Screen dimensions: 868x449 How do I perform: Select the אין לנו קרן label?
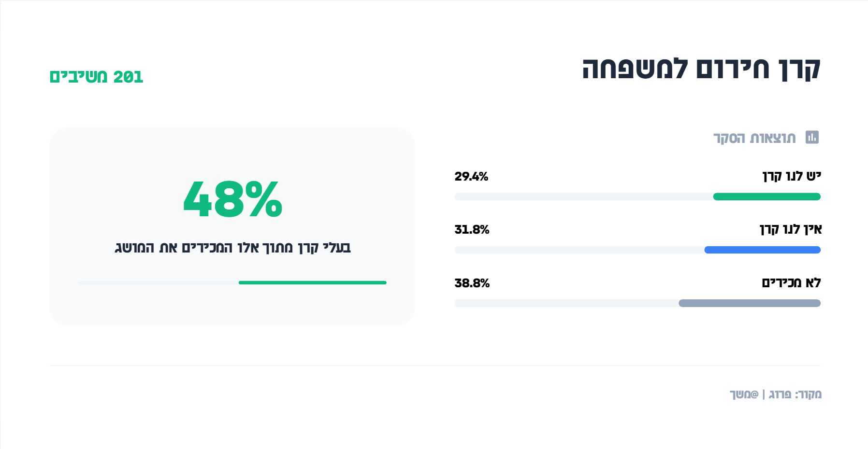[791, 229]
